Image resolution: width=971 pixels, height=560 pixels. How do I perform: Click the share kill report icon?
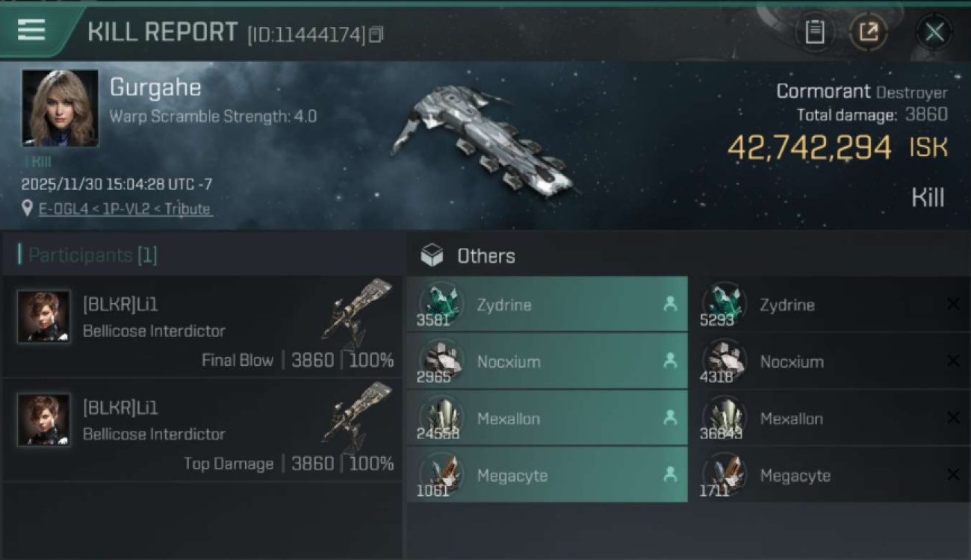click(x=868, y=32)
